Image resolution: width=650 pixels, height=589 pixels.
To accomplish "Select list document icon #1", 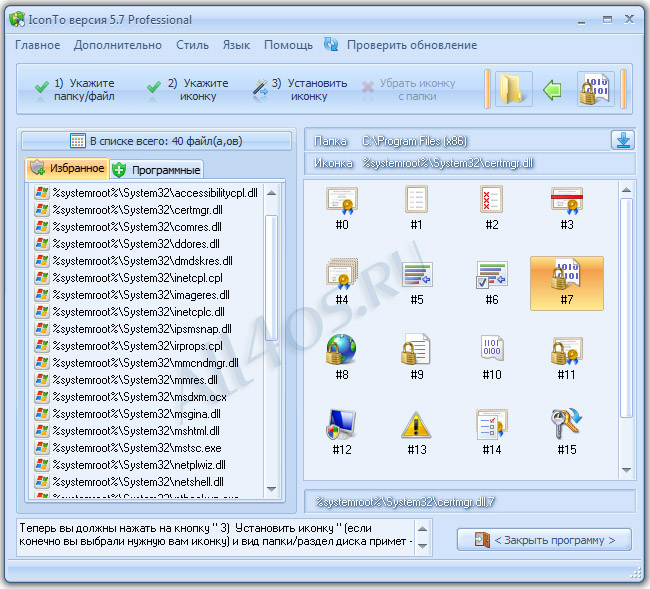I will [416, 208].
